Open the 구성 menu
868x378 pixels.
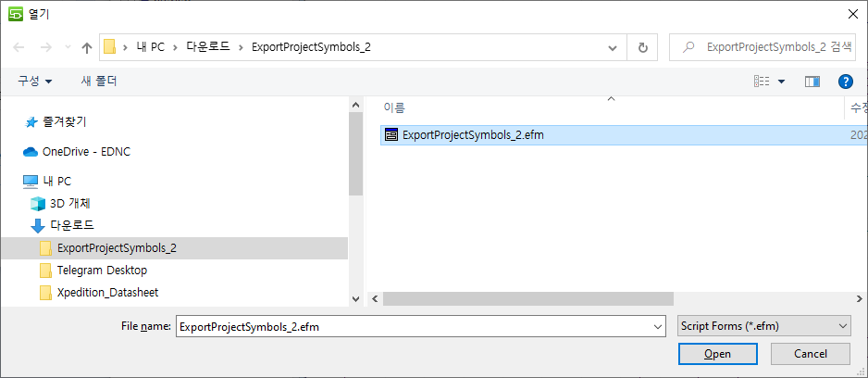[34, 82]
